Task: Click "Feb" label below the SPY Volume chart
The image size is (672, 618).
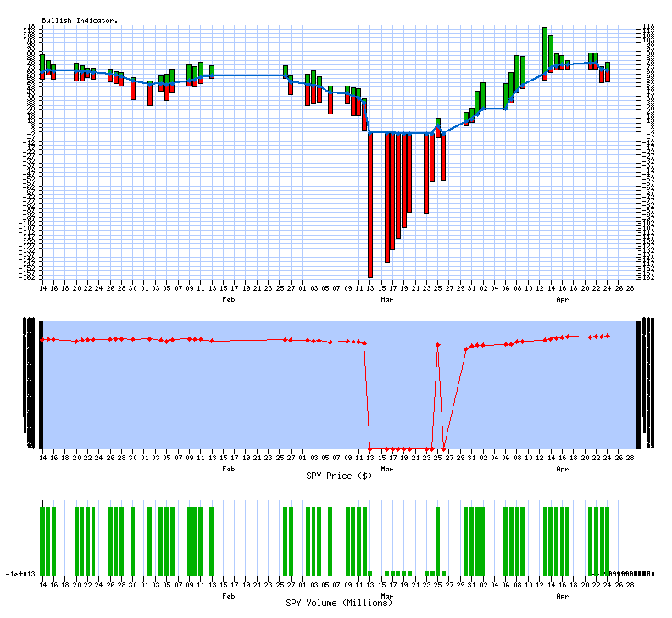Action: coord(228,595)
